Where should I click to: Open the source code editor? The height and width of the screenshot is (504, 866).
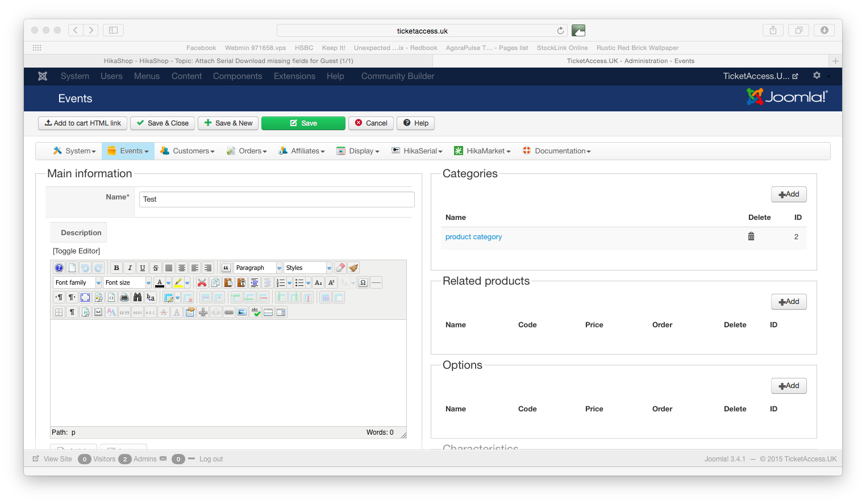point(111,297)
